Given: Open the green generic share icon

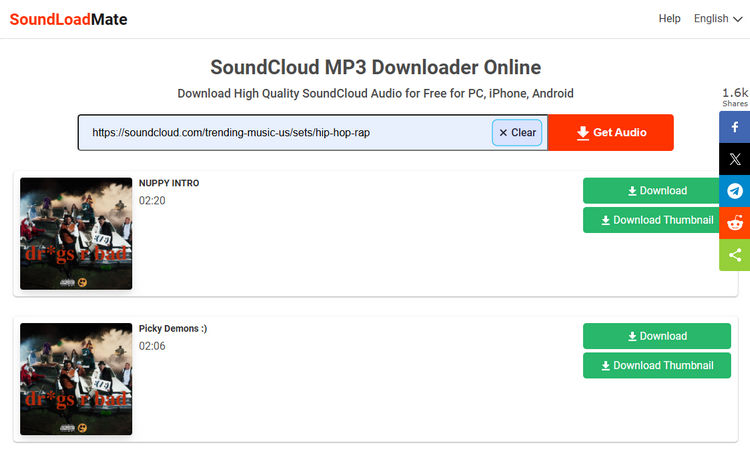Looking at the screenshot, I should (x=735, y=255).
